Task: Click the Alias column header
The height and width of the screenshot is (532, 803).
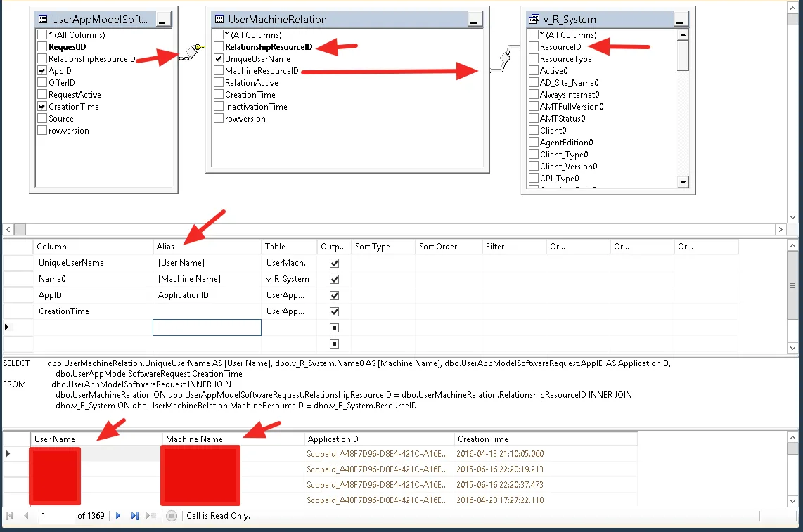Action: click(x=207, y=246)
